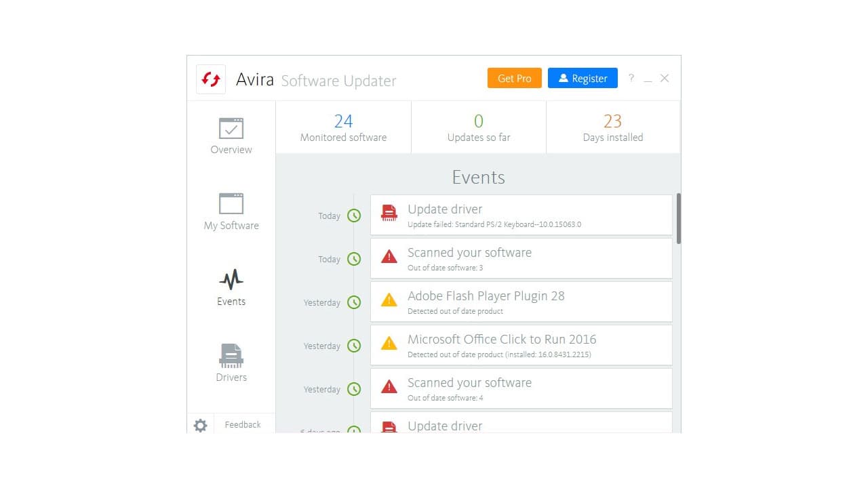
Task: Select the My Software sidebar icon
Action: click(231, 203)
